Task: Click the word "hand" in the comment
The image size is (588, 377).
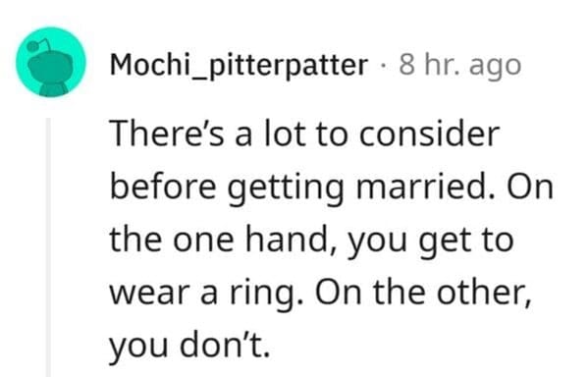Action: coord(286,241)
